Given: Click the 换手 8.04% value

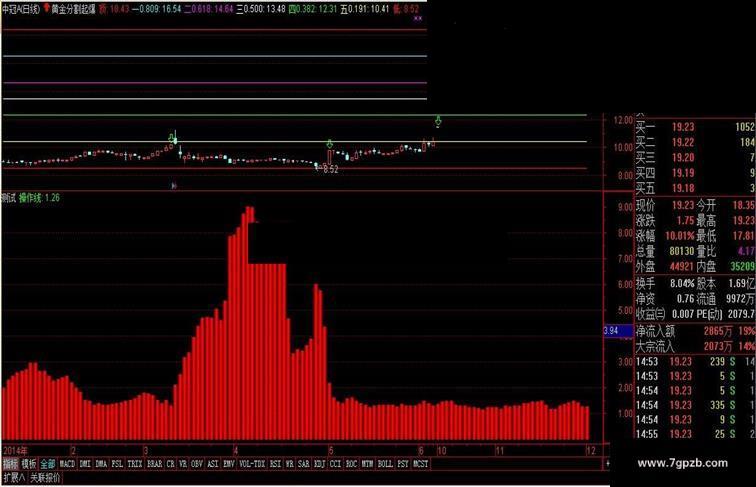Looking at the screenshot, I should click(682, 284).
